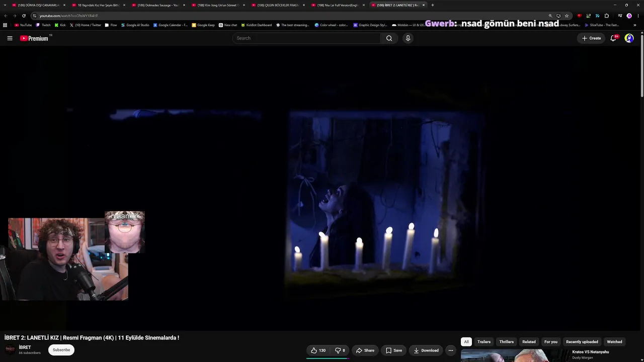The height and width of the screenshot is (362, 644).
Task: Click the video player area
Action: point(320,189)
